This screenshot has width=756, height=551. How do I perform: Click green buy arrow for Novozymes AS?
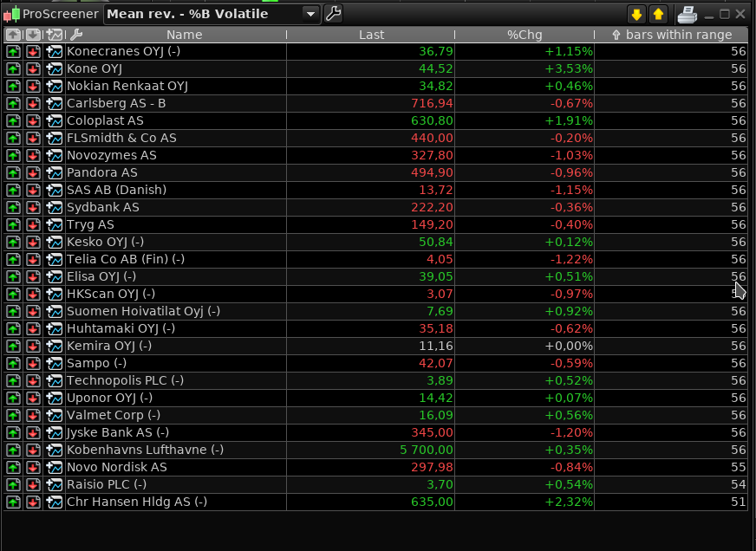[x=13, y=156]
